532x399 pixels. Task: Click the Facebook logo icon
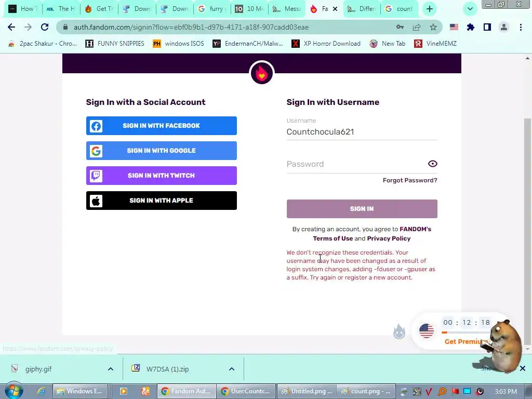point(96,126)
